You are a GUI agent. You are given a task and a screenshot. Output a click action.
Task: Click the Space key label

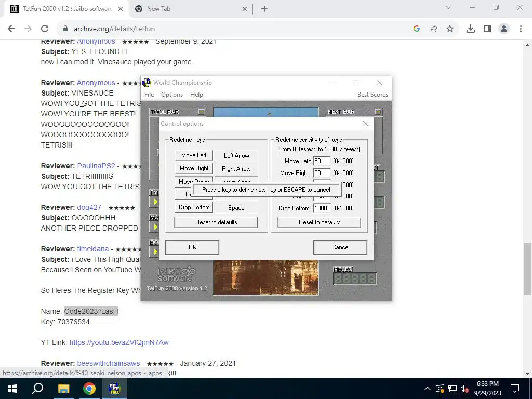click(x=236, y=208)
